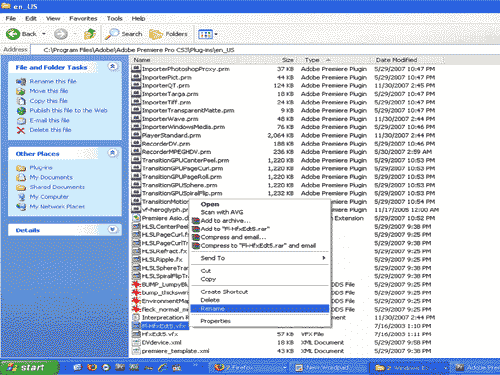This screenshot has height=375, width=500.
Task: Click the envelope icon beside E-mail this file
Action: coord(21,121)
